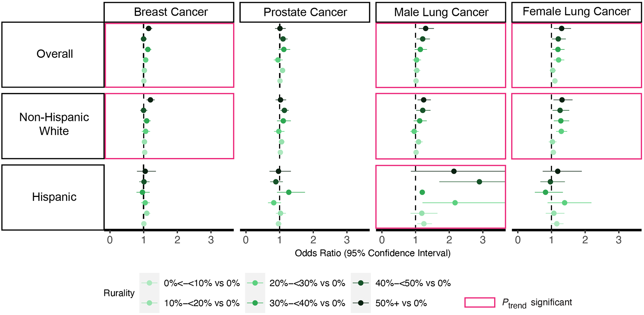Click the 0%<–<10% vs 0% legend marker

(x=149, y=283)
